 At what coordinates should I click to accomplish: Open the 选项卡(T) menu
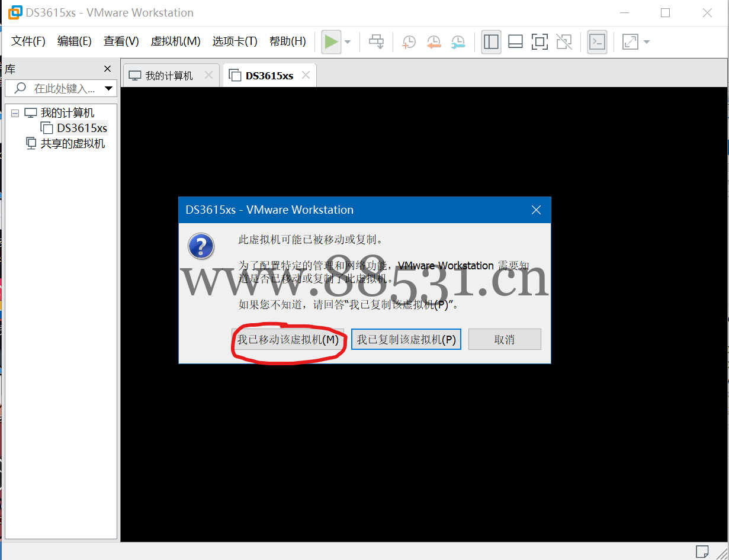click(x=235, y=41)
